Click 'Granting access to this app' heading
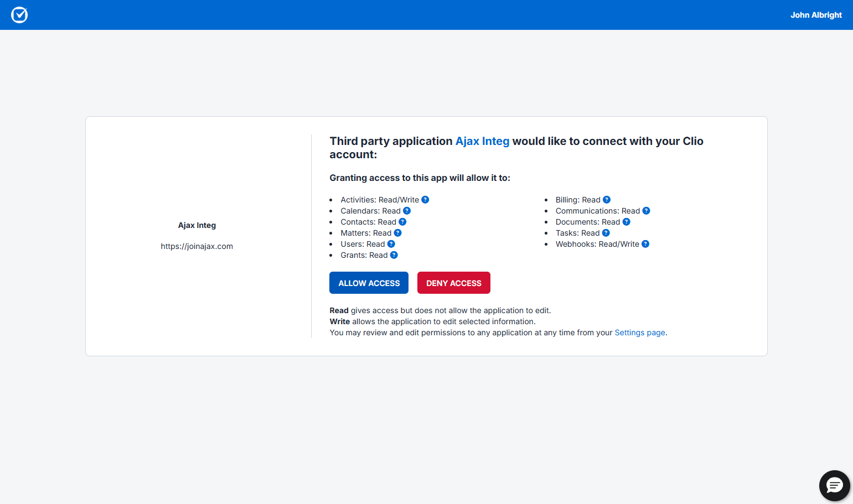 pos(420,178)
